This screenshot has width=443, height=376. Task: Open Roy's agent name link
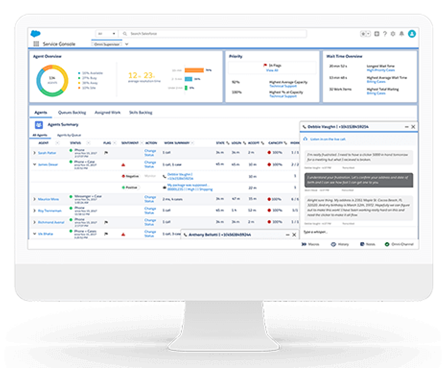coord(50,211)
